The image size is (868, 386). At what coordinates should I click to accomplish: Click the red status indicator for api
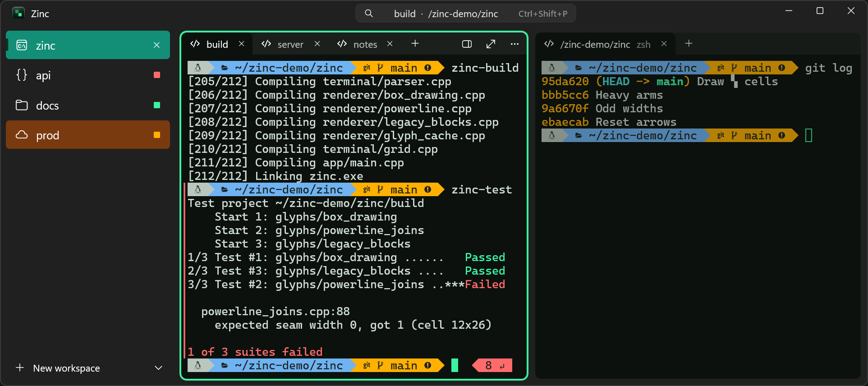(x=157, y=75)
